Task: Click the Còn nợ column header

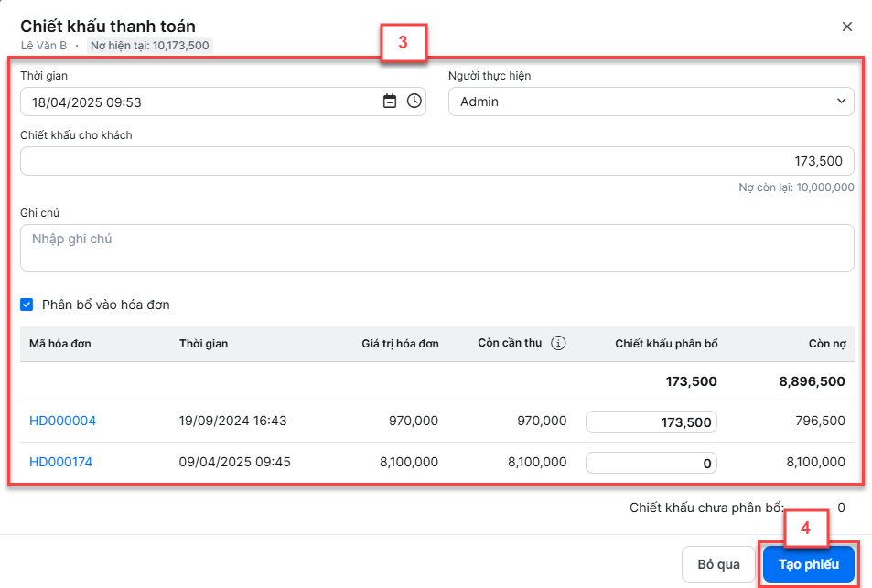Action: point(827,344)
